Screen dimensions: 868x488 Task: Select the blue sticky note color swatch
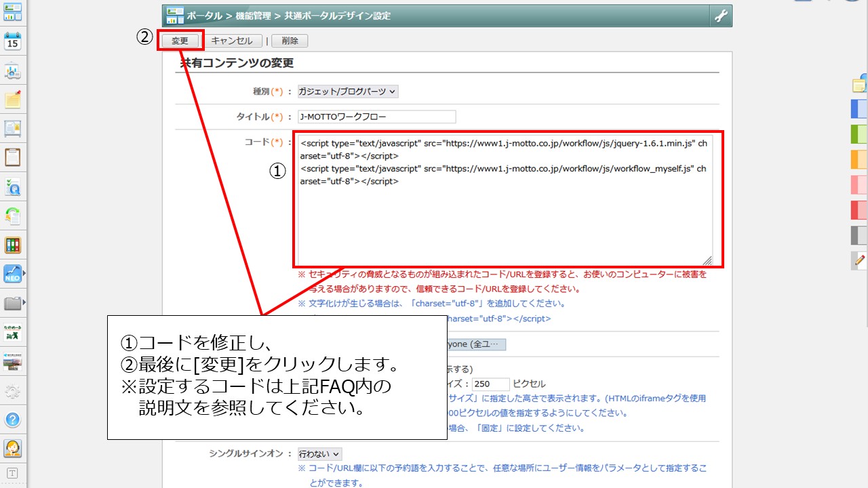pyautogui.click(x=859, y=108)
